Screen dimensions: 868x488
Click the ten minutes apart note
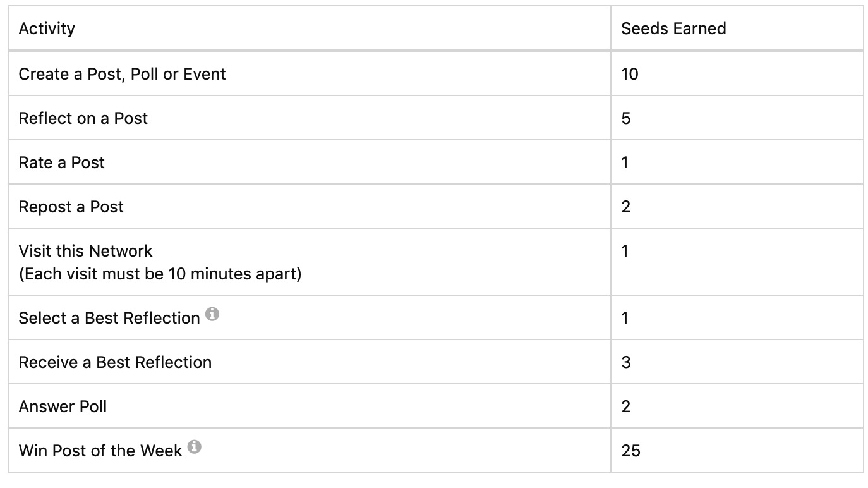(160, 274)
